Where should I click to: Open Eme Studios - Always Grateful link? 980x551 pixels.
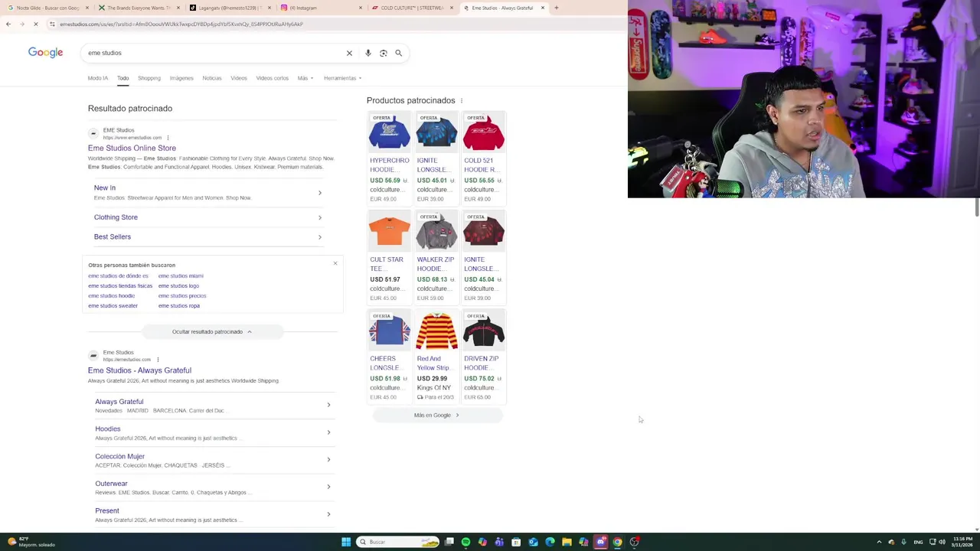[139, 370]
